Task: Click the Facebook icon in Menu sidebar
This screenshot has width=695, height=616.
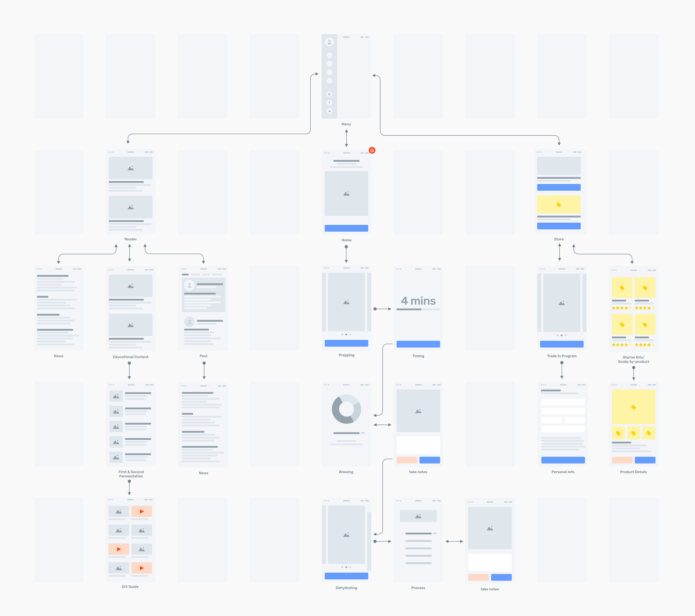Action: [x=329, y=103]
